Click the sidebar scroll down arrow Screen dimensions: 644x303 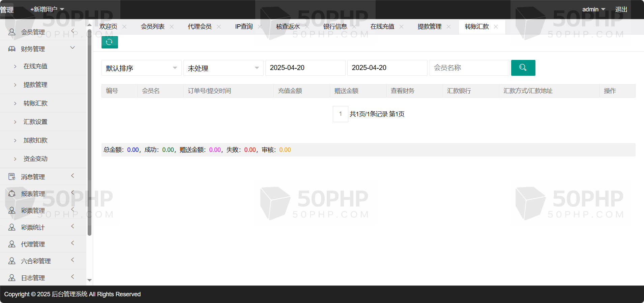(89, 280)
